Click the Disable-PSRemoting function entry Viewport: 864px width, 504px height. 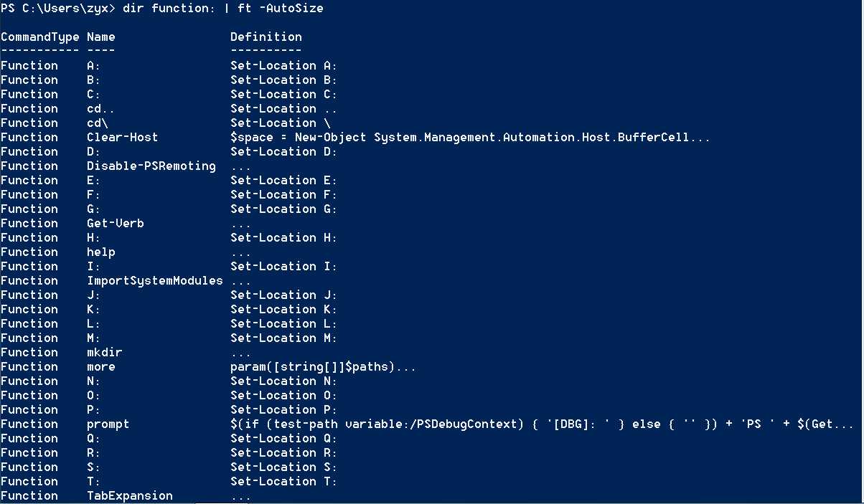tap(151, 166)
